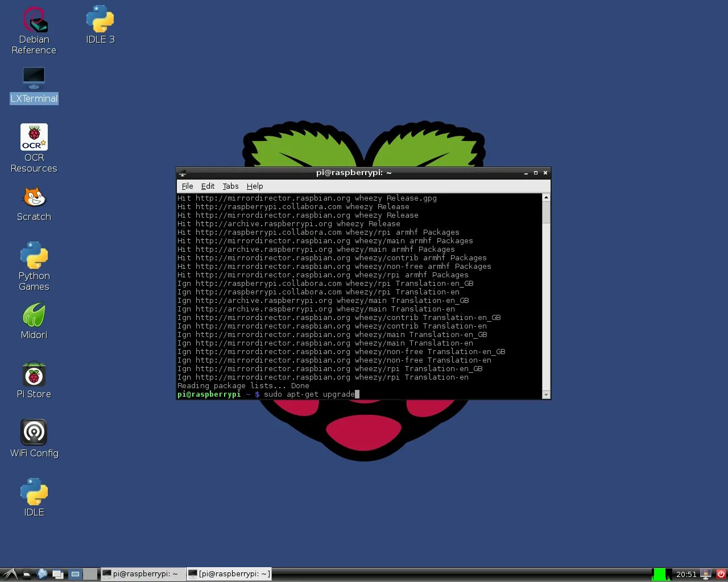728x582 pixels.
Task: Launch Scratch from the desktop
Action: (x=34, y=205)
